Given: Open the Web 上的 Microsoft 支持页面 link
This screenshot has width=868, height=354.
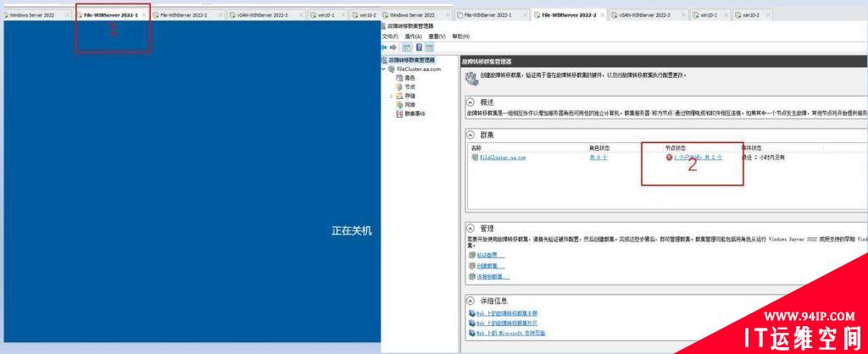Looking at the screenshot, I should coord(511,333).
